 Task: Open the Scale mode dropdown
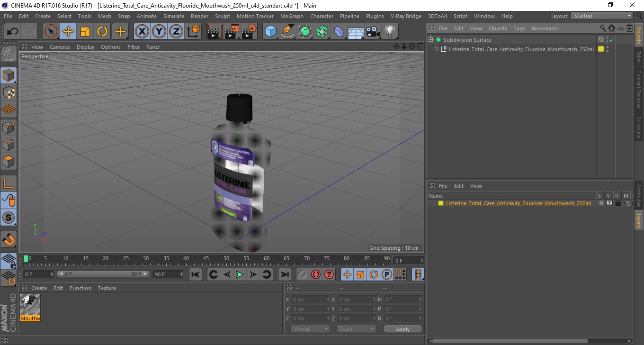coord(356,329)
